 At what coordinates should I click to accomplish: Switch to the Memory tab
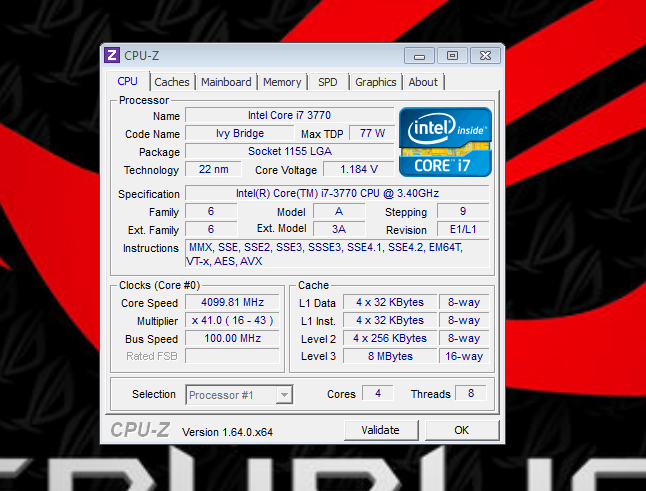point(282,82)
